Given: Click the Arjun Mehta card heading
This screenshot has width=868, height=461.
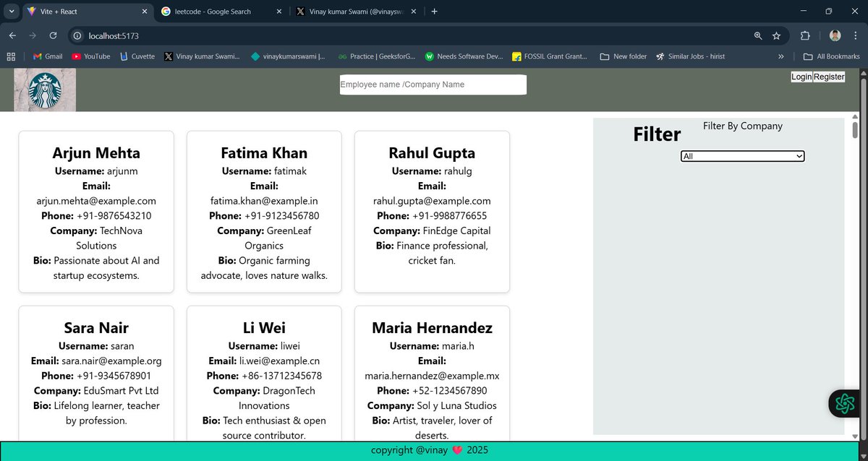Looking at the screenshot, I should [96, 153].
